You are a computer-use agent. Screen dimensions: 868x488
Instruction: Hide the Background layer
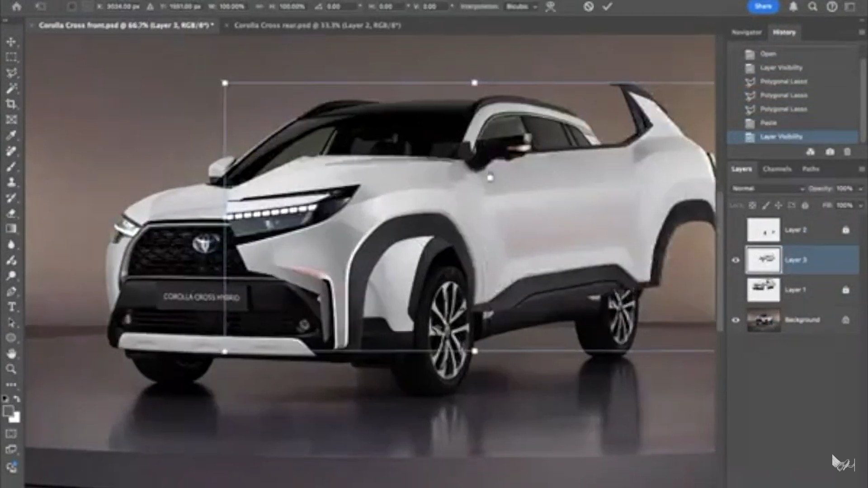click(x=736, y=320)
